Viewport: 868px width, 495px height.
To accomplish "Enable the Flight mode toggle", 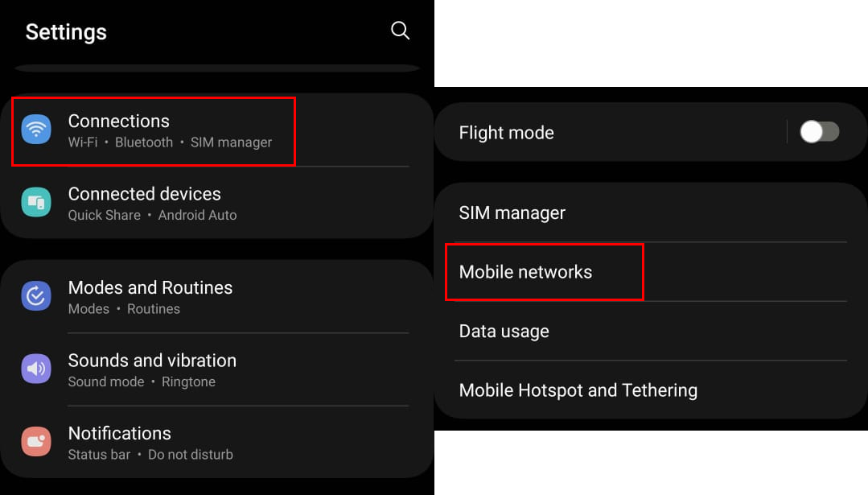I will (x=819, y=132).
